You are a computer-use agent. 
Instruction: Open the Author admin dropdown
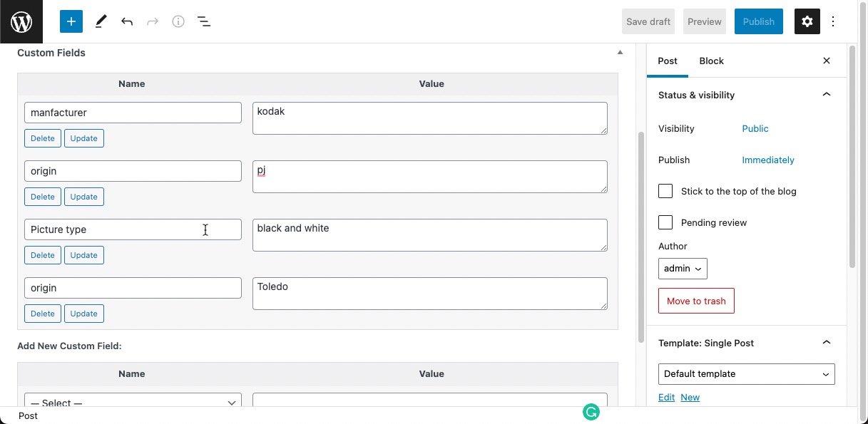point(683,269)
